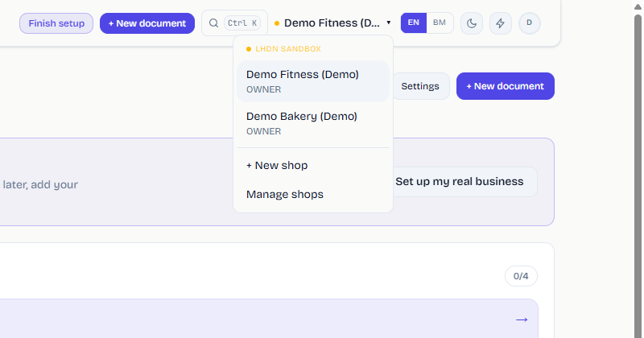644x338 pixels.
Task: Click the scrollbar up arrow
Action: (x=638, y=6)
